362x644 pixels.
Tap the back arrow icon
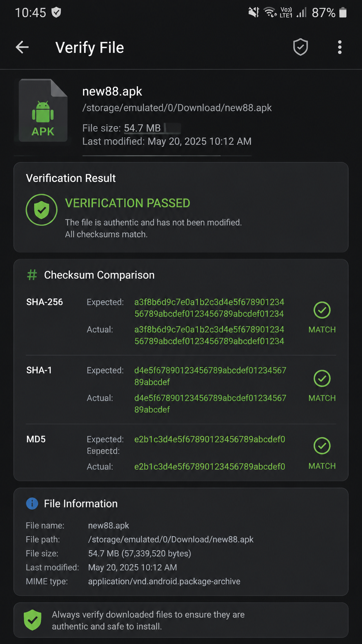22,47
